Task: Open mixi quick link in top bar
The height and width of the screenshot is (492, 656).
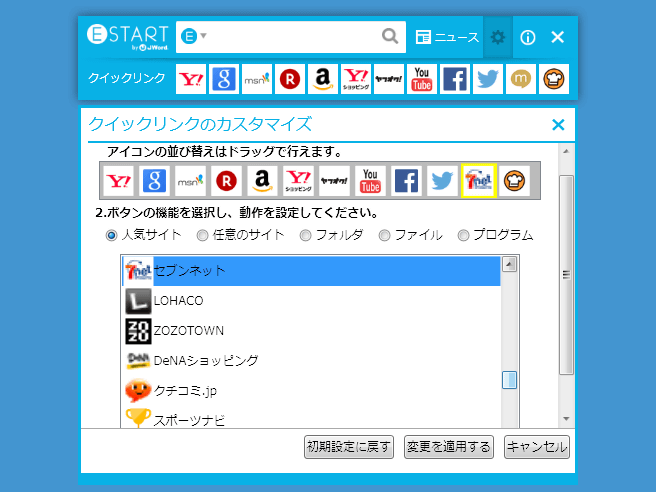Action: 521,79
